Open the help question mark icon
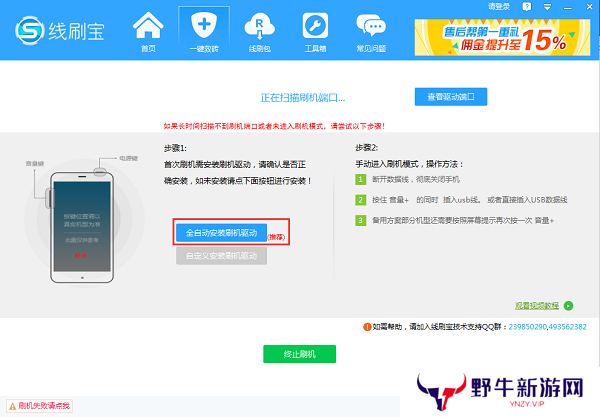 pyautogui.click(x=527, y=7)
